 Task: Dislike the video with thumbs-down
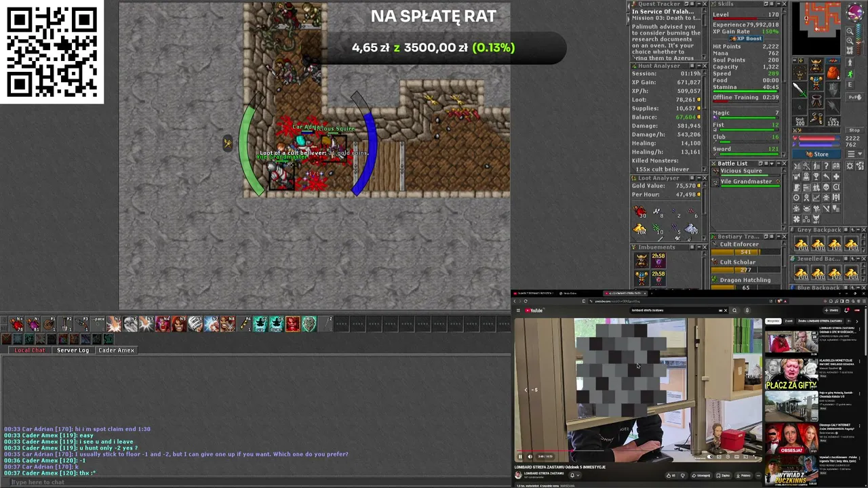coord(684,475)
